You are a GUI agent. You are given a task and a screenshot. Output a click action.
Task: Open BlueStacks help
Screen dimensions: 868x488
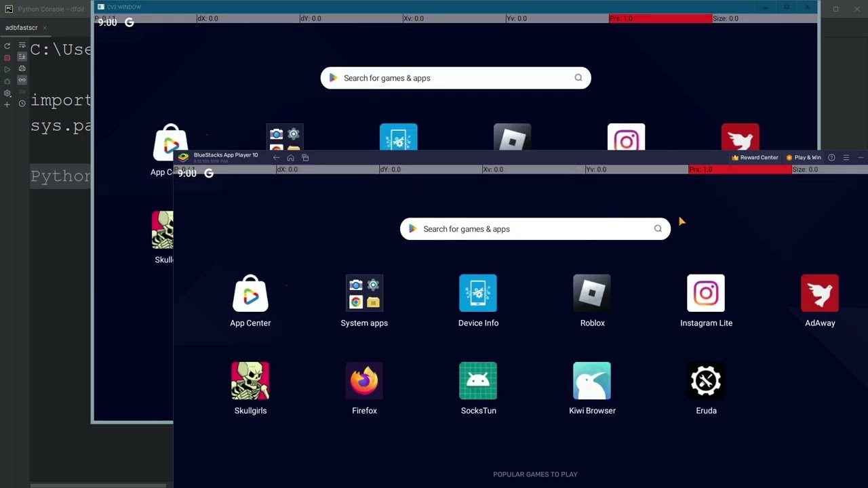point(831,158)
